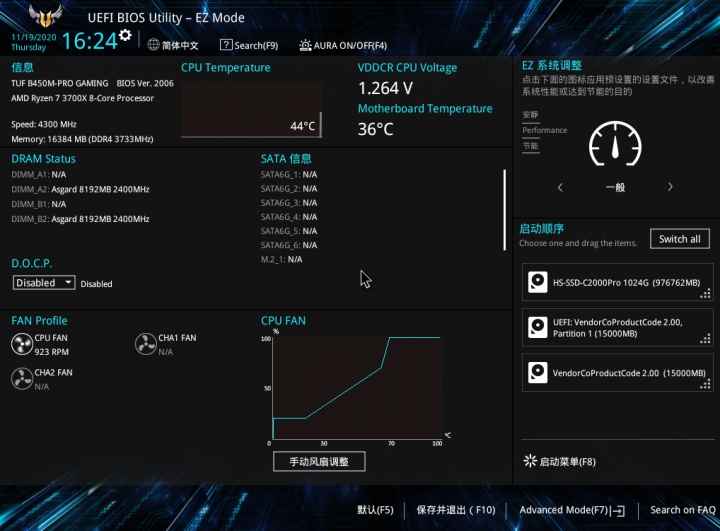Click the Performance mode label

pos(545,130)
